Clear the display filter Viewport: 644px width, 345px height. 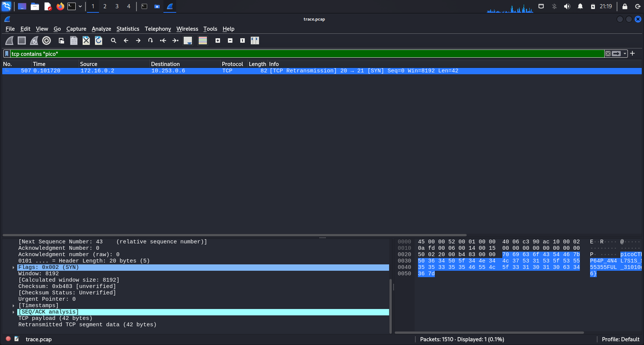(608, 54)
